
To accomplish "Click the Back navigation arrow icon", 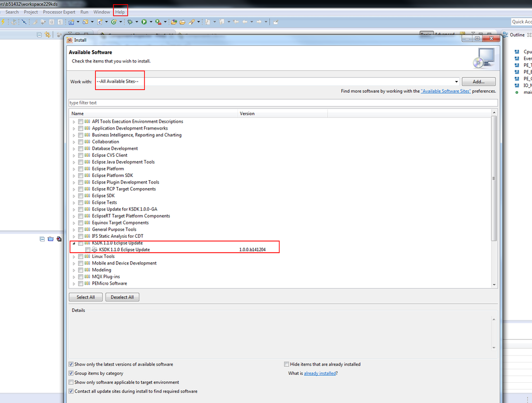I will tap(244, 22).
